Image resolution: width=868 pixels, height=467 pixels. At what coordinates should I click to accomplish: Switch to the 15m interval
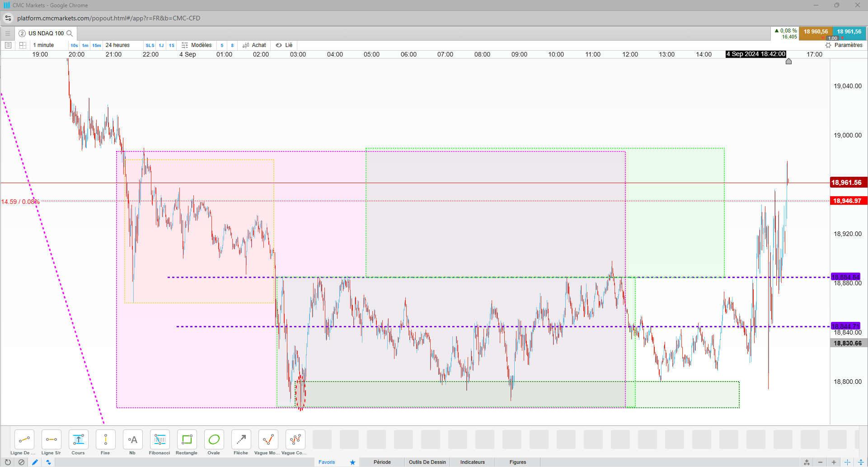coord(97,45)
